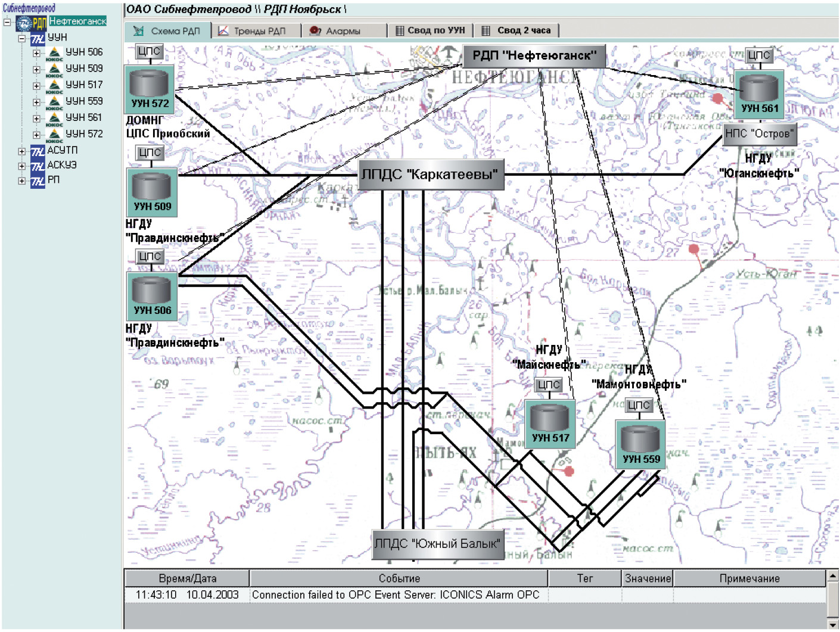Click YUKOS icon beside УУН 506 in tree
Viewport: 840px width, 632px height.
tap(54, 54)
